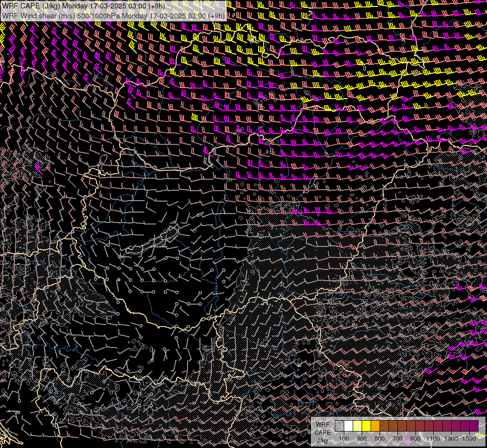Click the 1300 legend tick label
This screenshot has width=487, height=448.
pos(451,439)
